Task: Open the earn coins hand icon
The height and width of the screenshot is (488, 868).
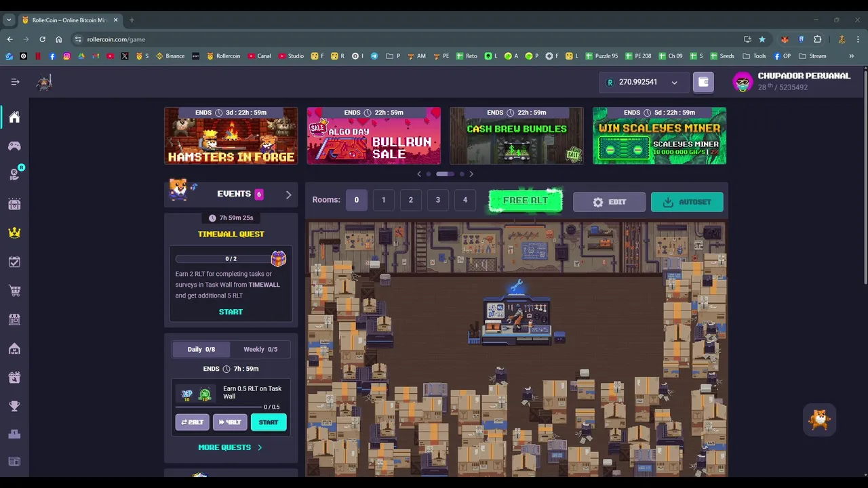Action: (14, 174)
